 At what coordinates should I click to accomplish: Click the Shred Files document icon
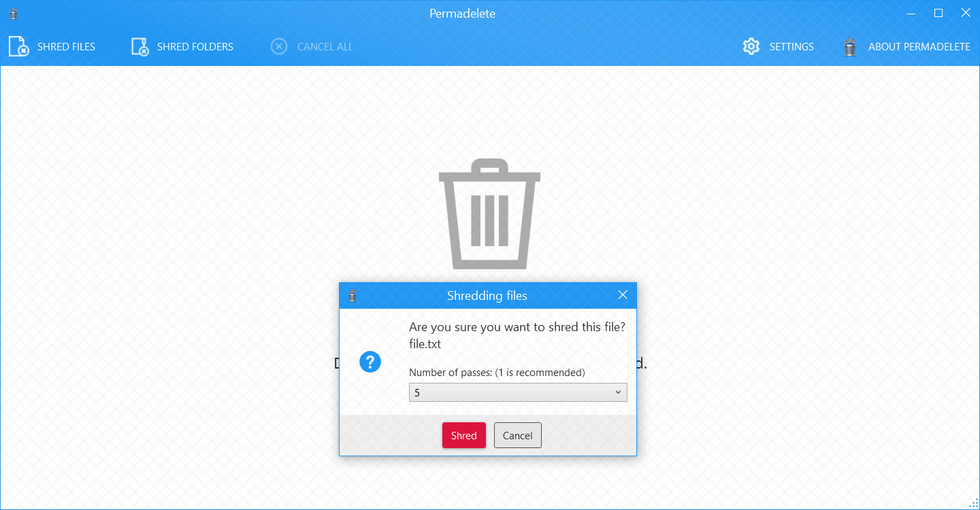coord(19,46)
